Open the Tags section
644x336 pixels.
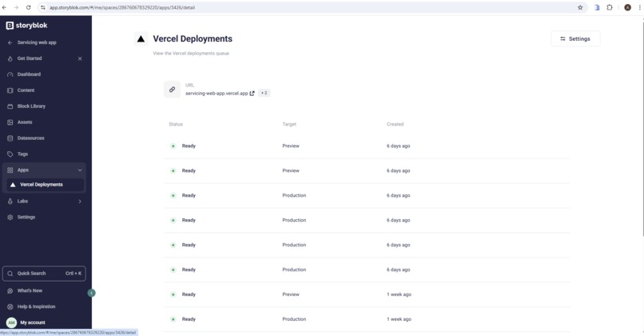(x=22, y=154)
